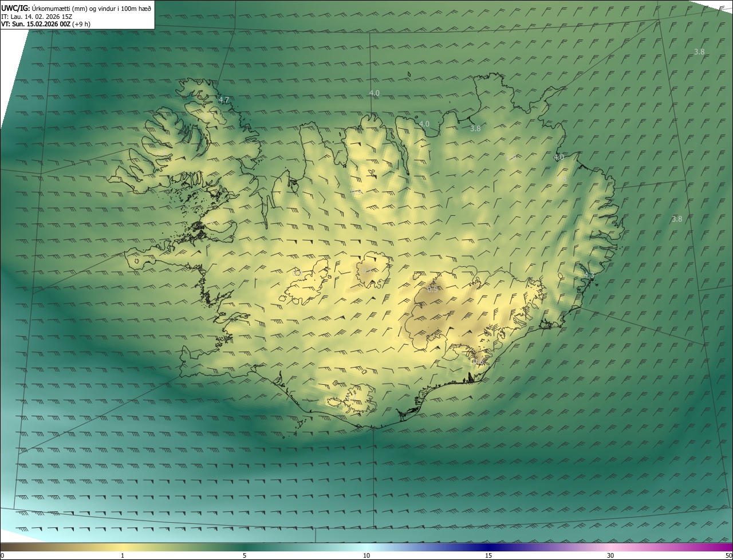Click the '0.5' value label over the glacier
Screen dimensions: 733x560
(x=432, y=289)
